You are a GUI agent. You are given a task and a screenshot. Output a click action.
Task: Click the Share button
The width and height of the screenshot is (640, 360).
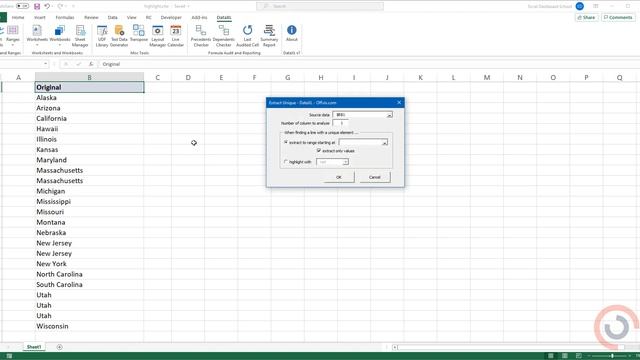pos(587,18)
